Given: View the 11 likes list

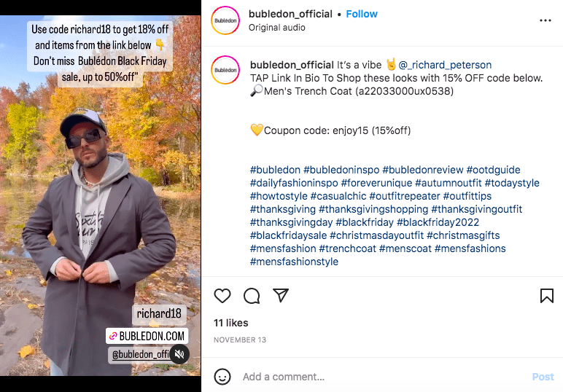Looking at the screenshot, I should tap(231, 323).
